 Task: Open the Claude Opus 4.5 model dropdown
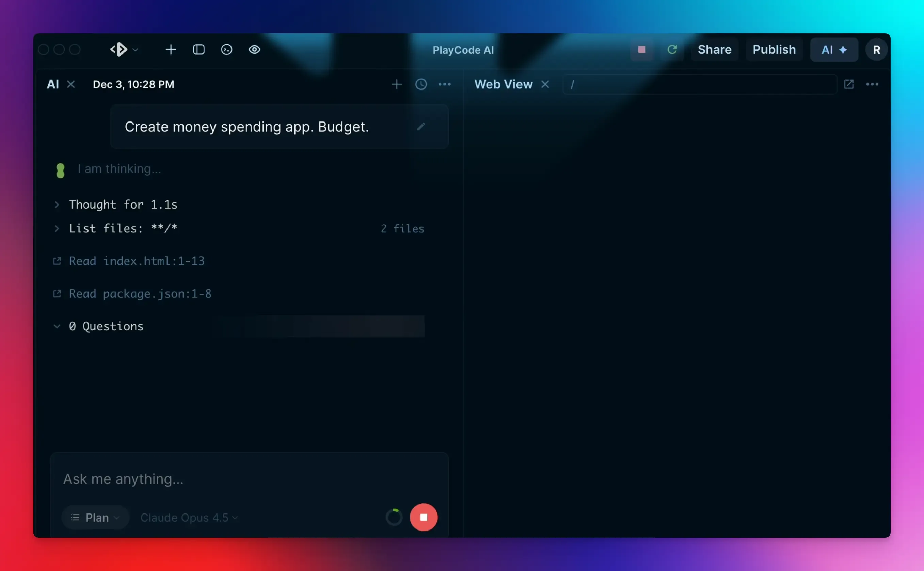pyautogui.click(x=189, y=517)
